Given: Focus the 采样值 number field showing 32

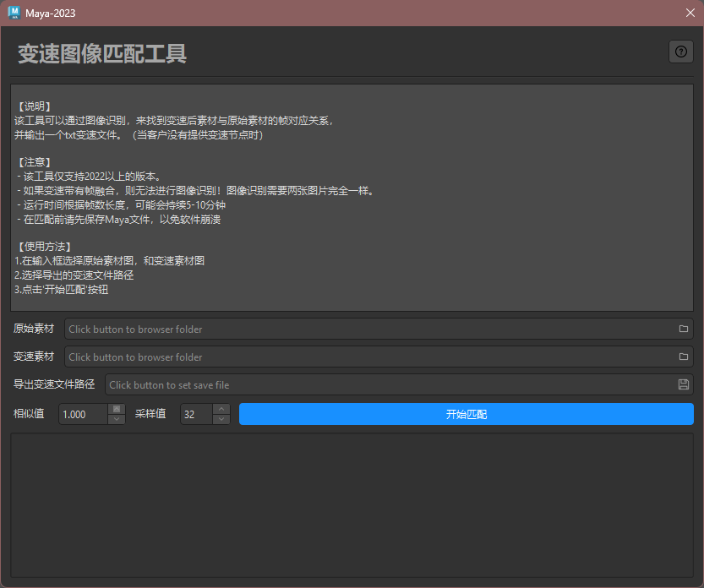Looking at the screenshot, I should 196,415.
